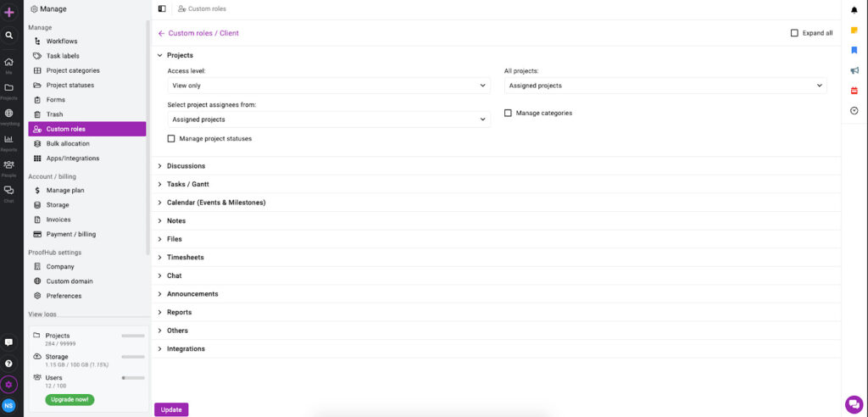Open Preferences settings item
The image size is (868, 417).
pyautogui.click(x=87, y=296)
